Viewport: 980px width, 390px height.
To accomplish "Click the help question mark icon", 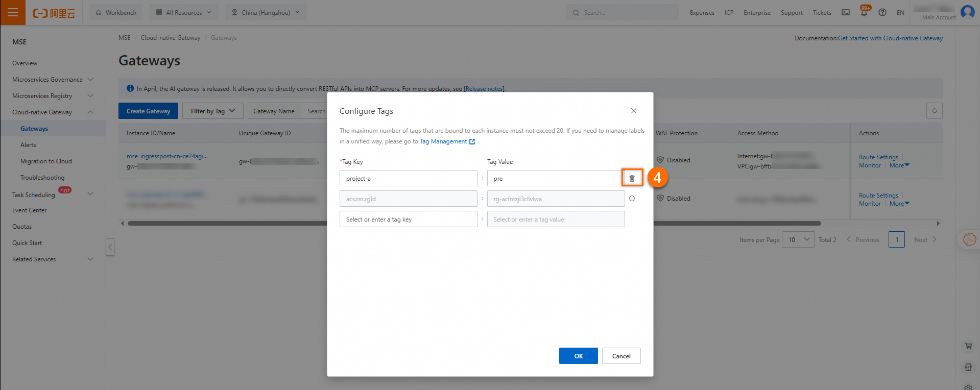I will point(882,13).
